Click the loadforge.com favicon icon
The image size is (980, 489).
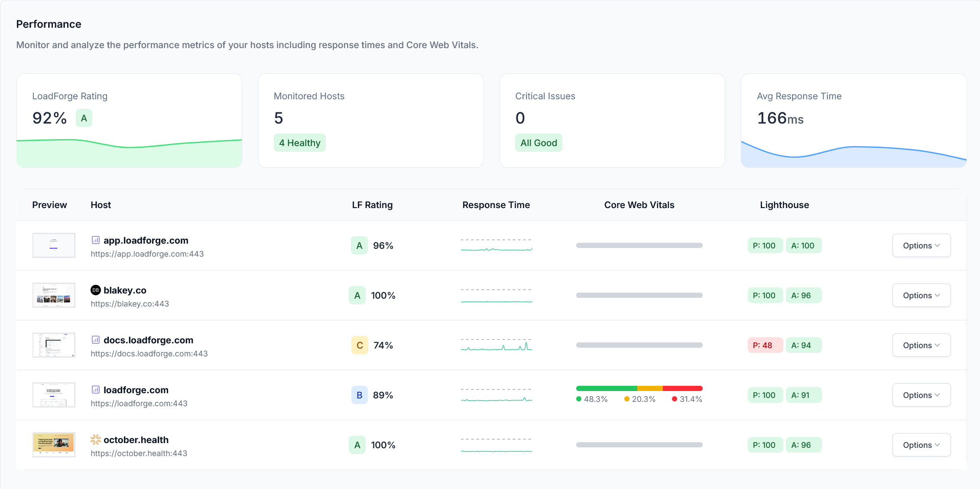pyautogui.click(x=96, y=390)
